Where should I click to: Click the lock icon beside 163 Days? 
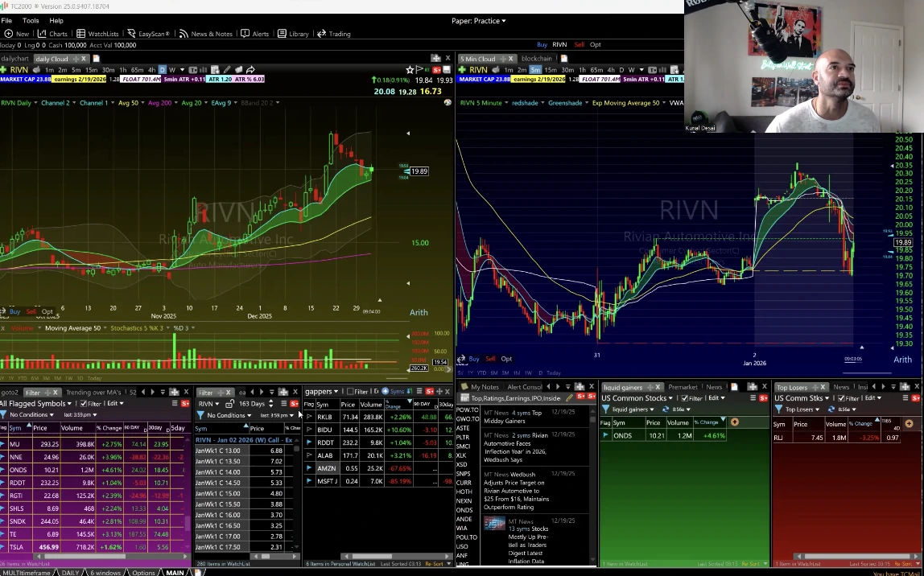pos(230,403)
